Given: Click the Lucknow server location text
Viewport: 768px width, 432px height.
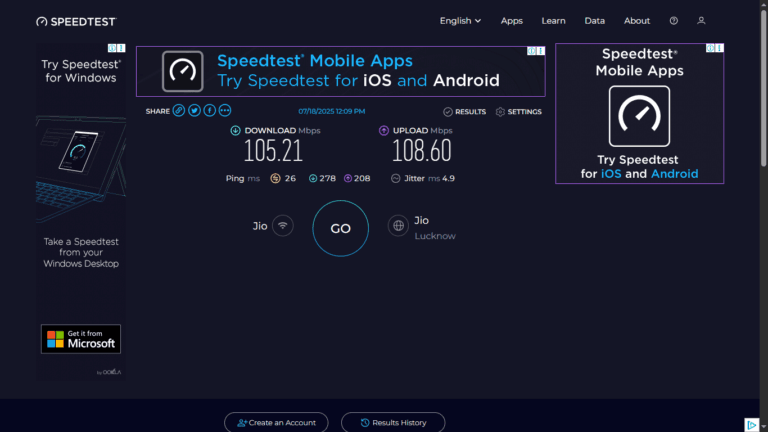Looking at the screenshot, I should coord(435,236).
